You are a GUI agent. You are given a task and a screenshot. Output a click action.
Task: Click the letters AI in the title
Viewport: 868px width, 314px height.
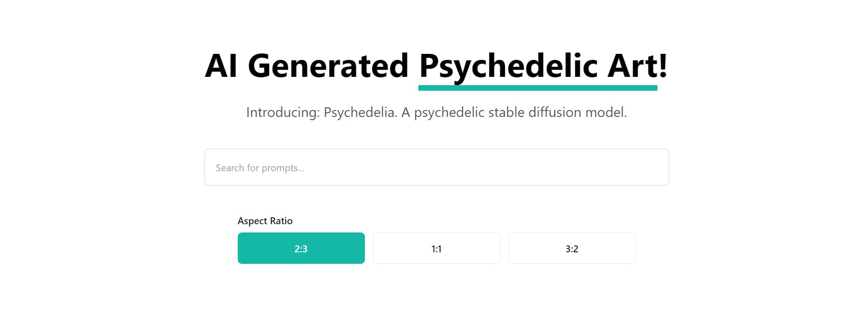221,65
